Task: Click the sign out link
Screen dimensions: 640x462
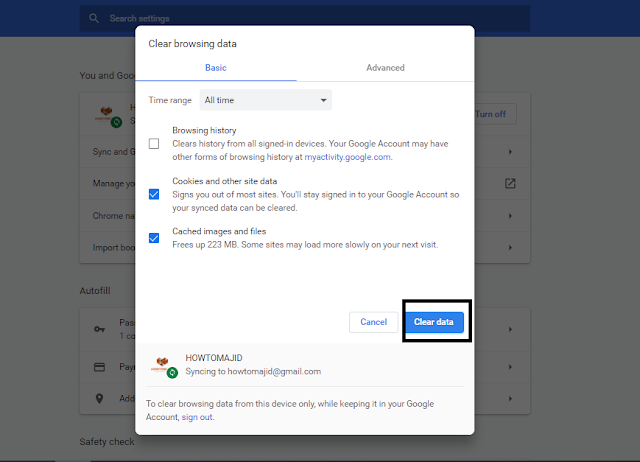Action: pyautogui.click(x=197, y=417)
